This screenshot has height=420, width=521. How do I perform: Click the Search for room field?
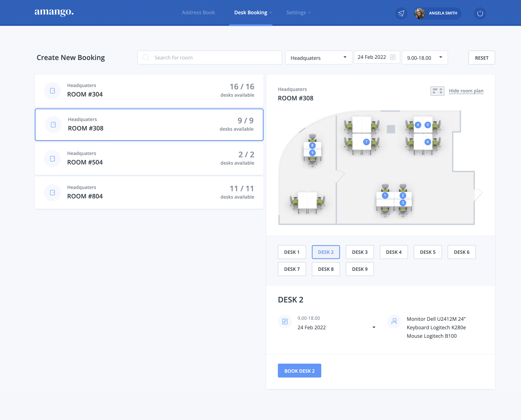click(x=210, y=58)
